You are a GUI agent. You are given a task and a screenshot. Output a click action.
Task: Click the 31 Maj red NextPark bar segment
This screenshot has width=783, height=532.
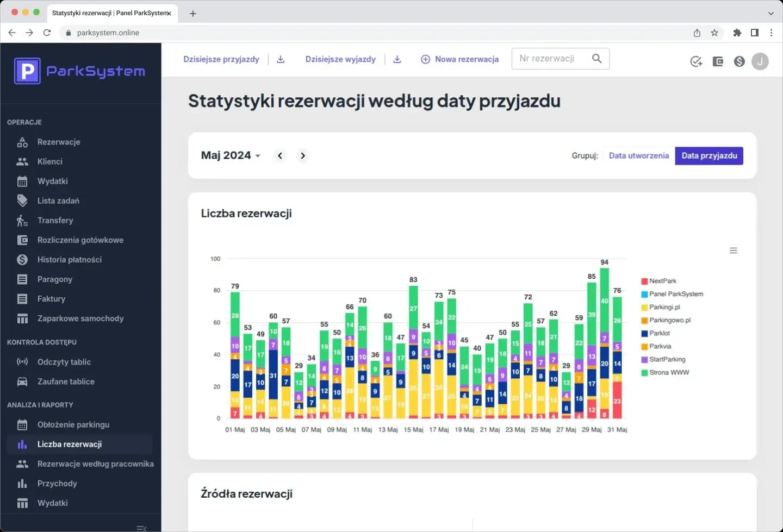617,400
